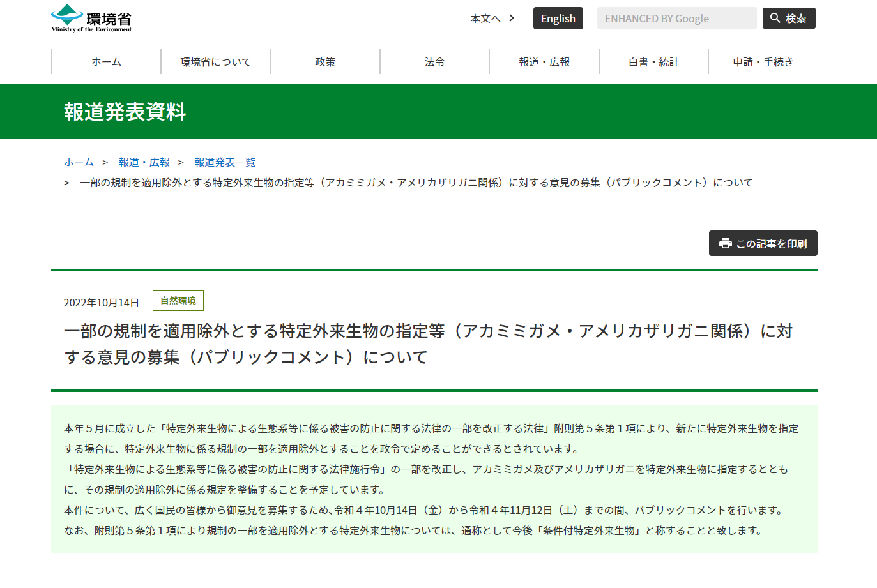Open the 白書・統計 navigation menu
The height and width of the screenshot is (588, 877).
[x=653, y=62]
